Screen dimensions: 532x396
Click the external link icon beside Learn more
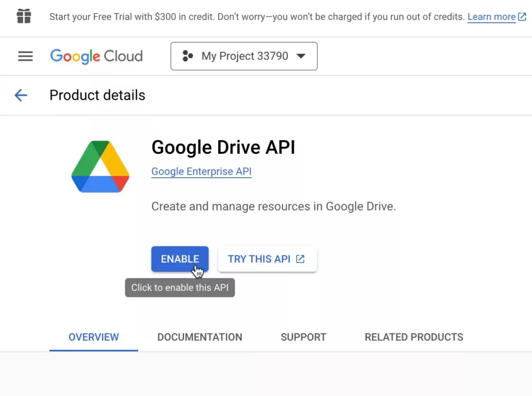pyautogui.click(x=522, y=17)
